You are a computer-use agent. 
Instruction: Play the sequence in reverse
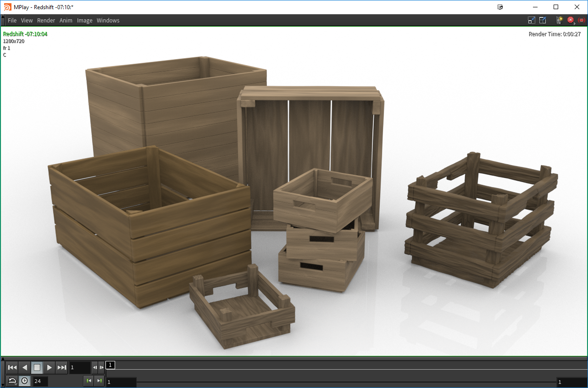tap(25, 367)
